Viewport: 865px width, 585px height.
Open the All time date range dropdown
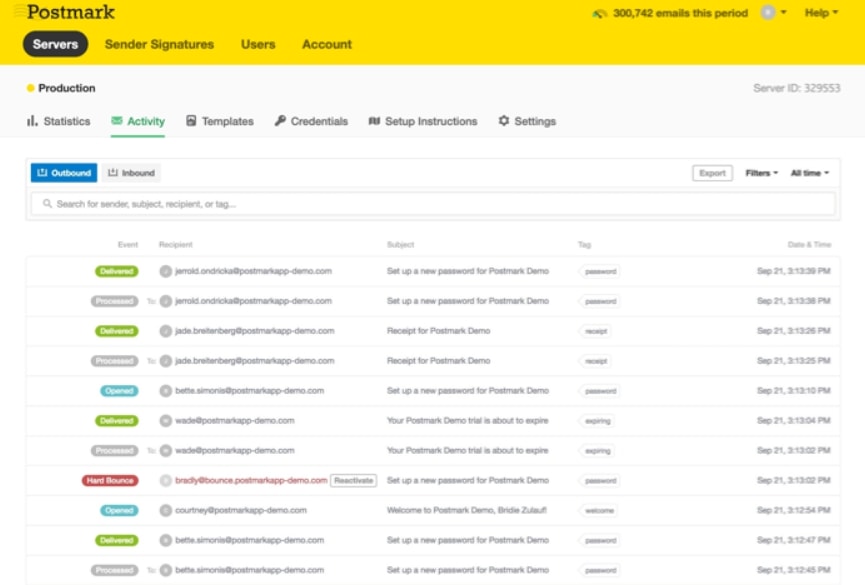(x=810, y=173)
